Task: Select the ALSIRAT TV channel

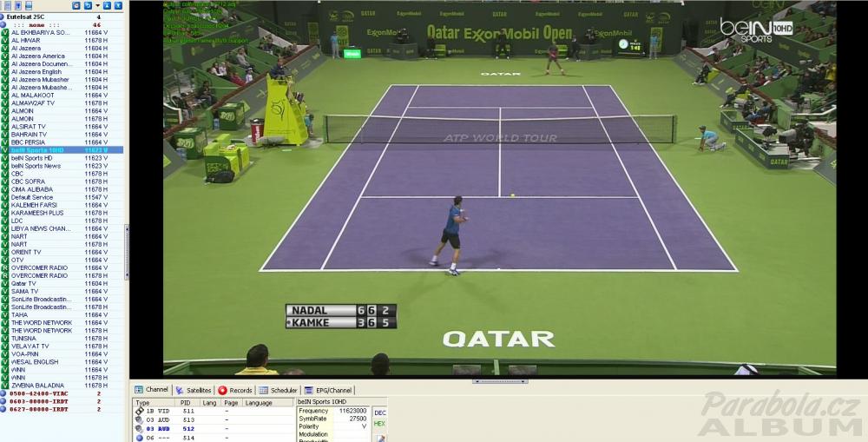Action: (x=62, y=126)
